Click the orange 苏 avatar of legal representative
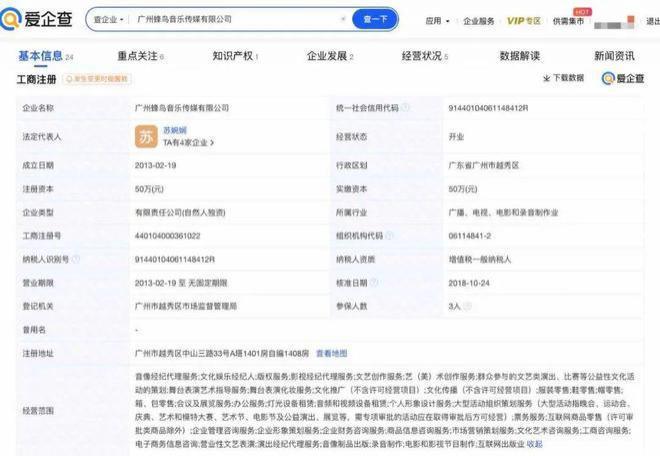 (x=146, y=136)
